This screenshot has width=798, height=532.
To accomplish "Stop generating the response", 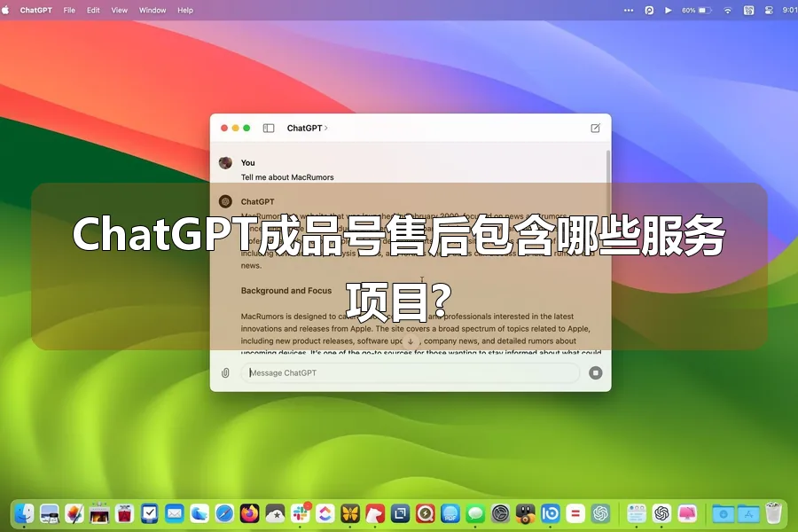I will click(596, 373).
